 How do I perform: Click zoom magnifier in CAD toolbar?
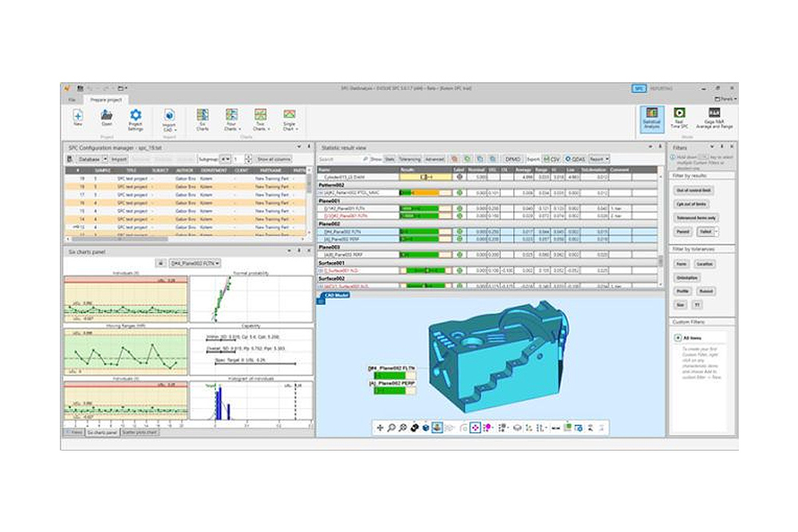coord(392,428)
